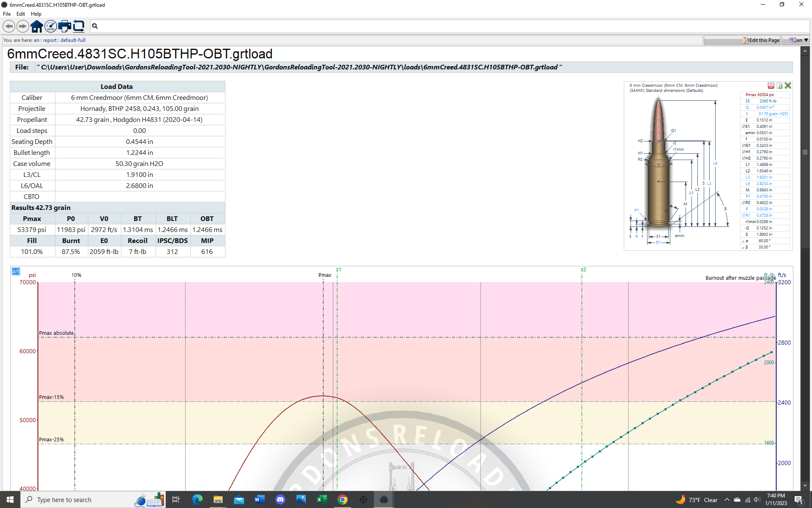Open the Edit menu

21,14
